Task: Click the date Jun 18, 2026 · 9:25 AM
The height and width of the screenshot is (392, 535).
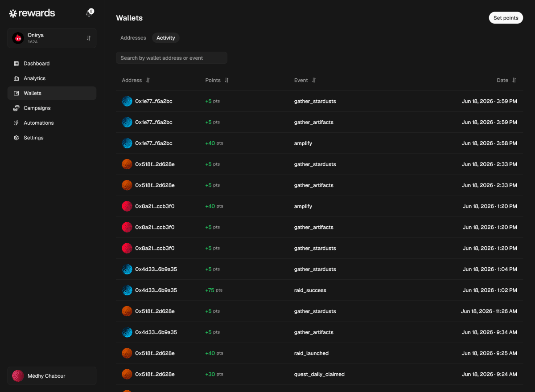Action: [x=490, y=353]
